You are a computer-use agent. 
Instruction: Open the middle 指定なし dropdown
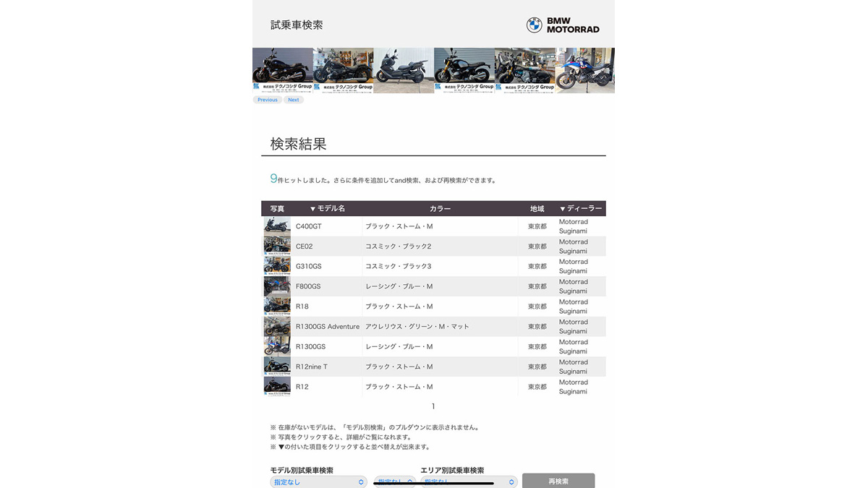(395, 482)
